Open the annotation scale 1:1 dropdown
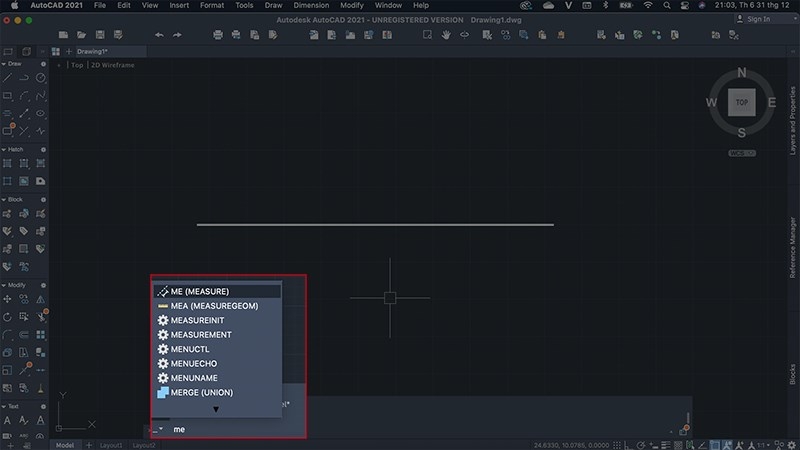 click(763, 445)
